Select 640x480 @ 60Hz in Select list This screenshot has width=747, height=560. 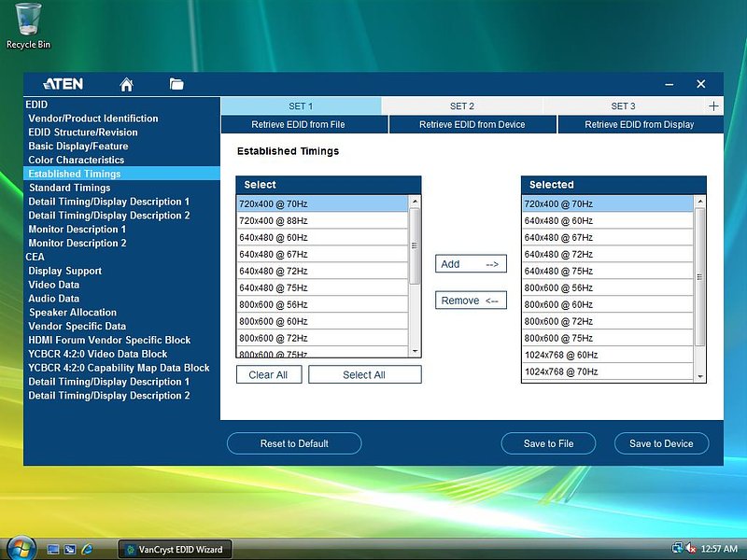[x=322, y=237]
